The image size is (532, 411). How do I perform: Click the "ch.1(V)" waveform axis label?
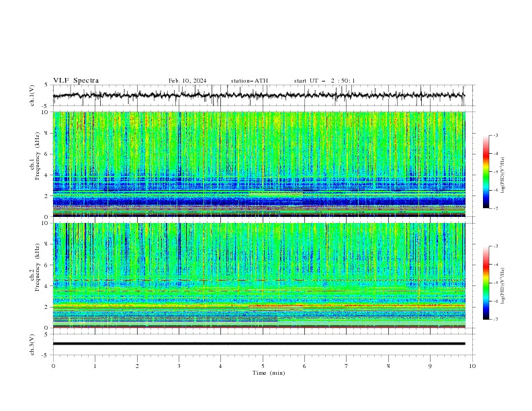coord(32,95)
